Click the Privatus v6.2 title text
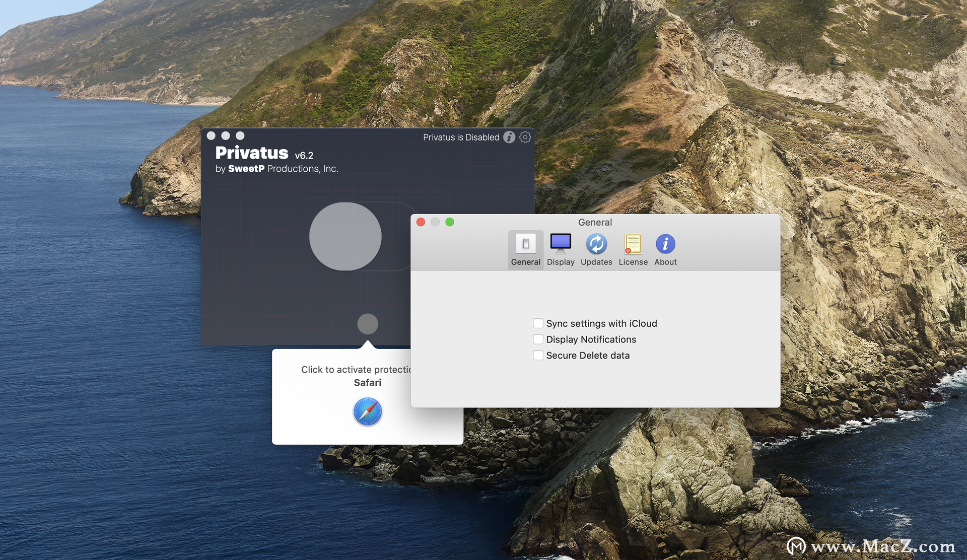This screenshot has width=967, height=560. click(264, 153)
